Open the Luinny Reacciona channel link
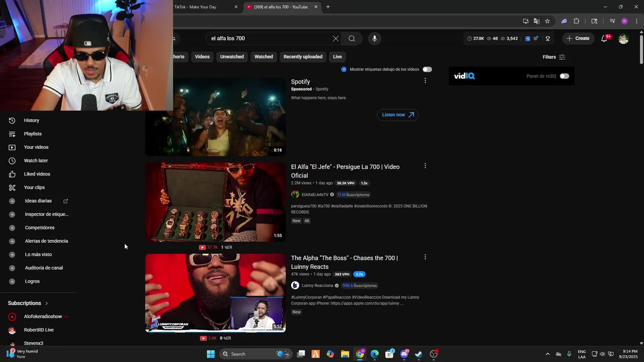This screenshot has width=644, height=362. point(317,286)
